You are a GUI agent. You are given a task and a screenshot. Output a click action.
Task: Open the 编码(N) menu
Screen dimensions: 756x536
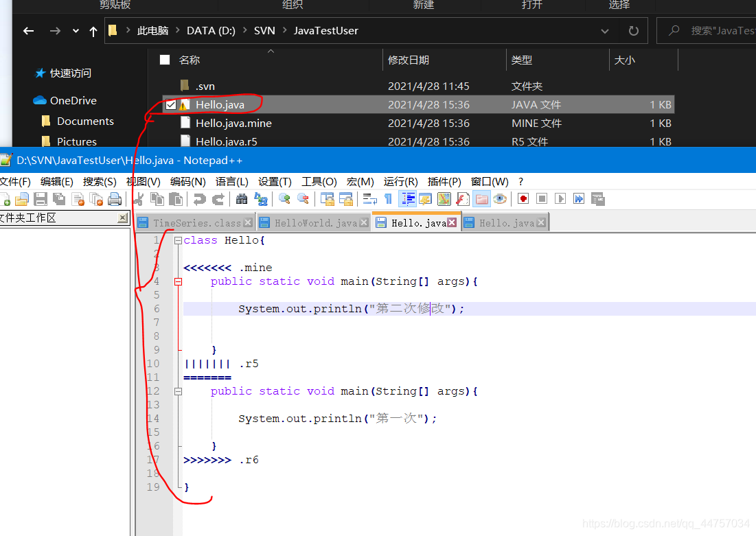[187, 182]
